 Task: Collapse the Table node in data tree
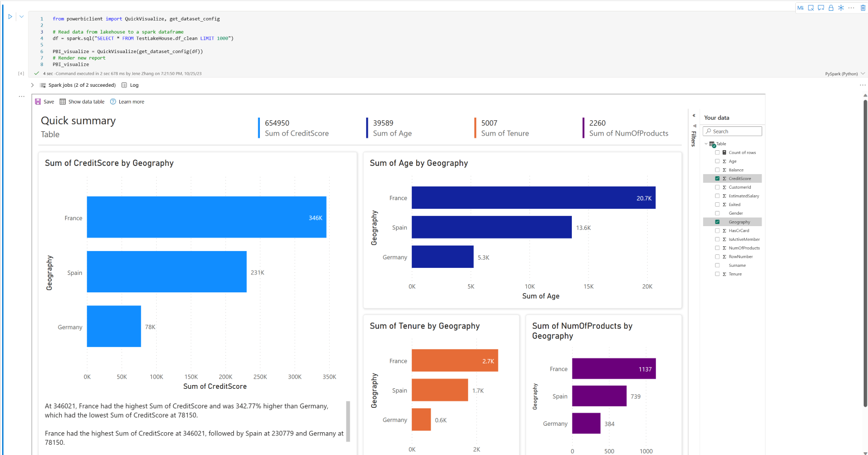coord(706,144)
